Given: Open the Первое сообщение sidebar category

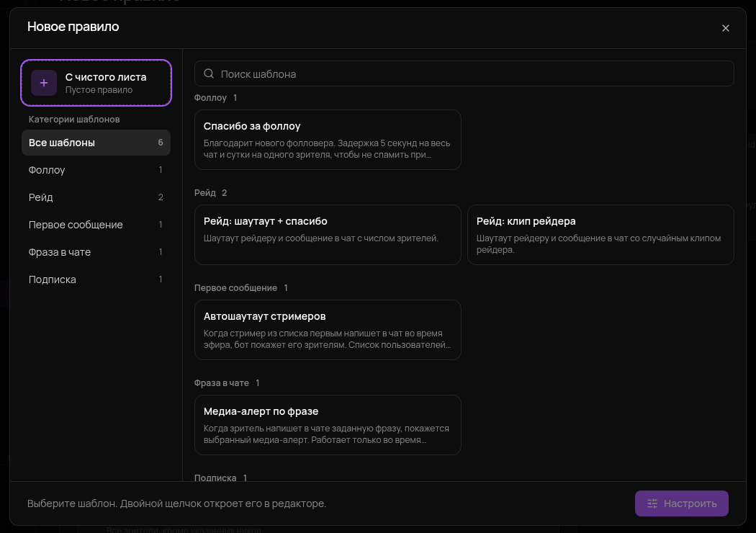Looking at the screenshot, I should [96, 225].
